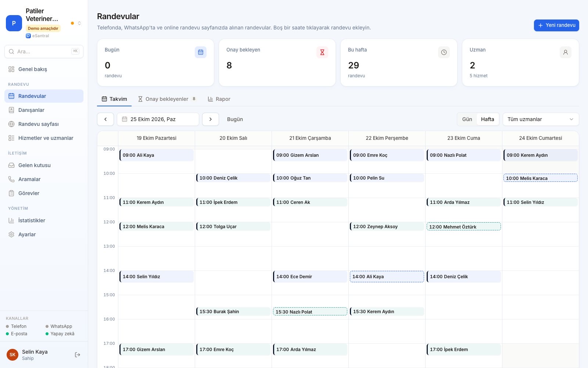This screenshot has width=588, height=368.
Task: Open 09:00 Ali Kaya appointment on Monday
Action: point(157,155)
